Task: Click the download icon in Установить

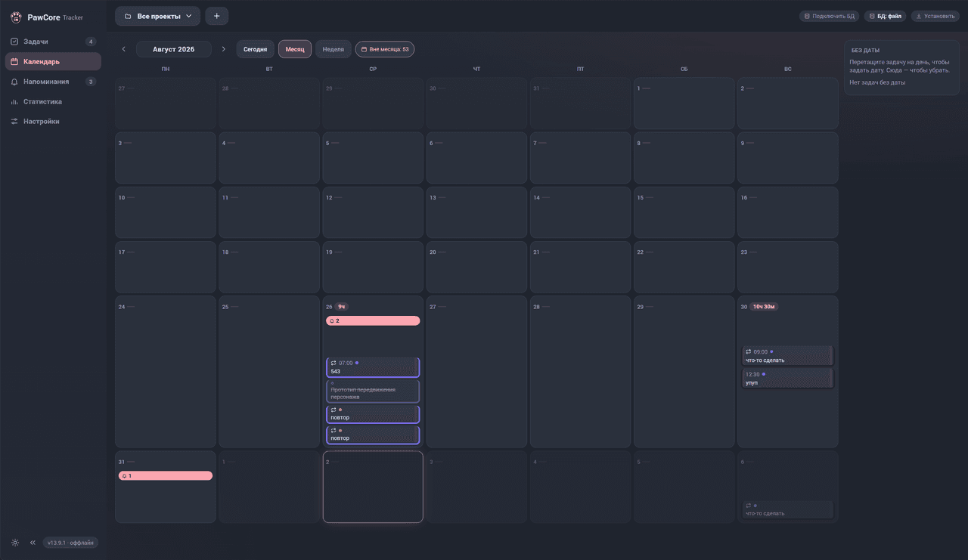Action: click(919, 16)
